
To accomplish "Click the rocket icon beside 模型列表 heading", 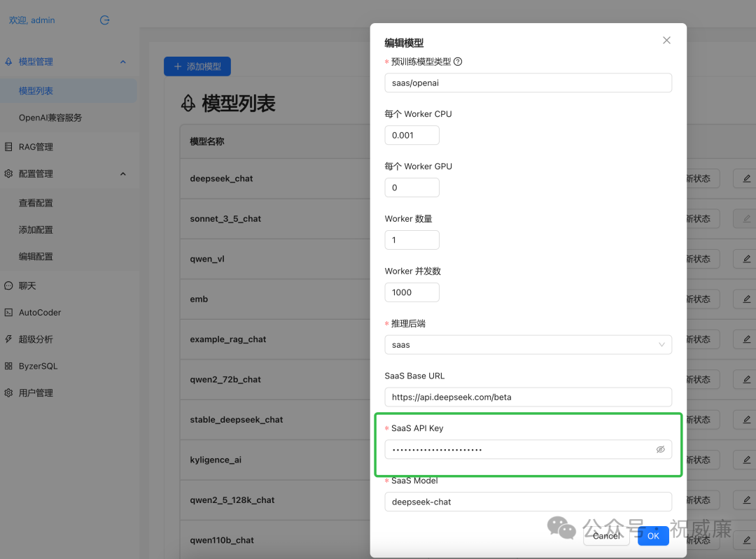I will [188, 103].
